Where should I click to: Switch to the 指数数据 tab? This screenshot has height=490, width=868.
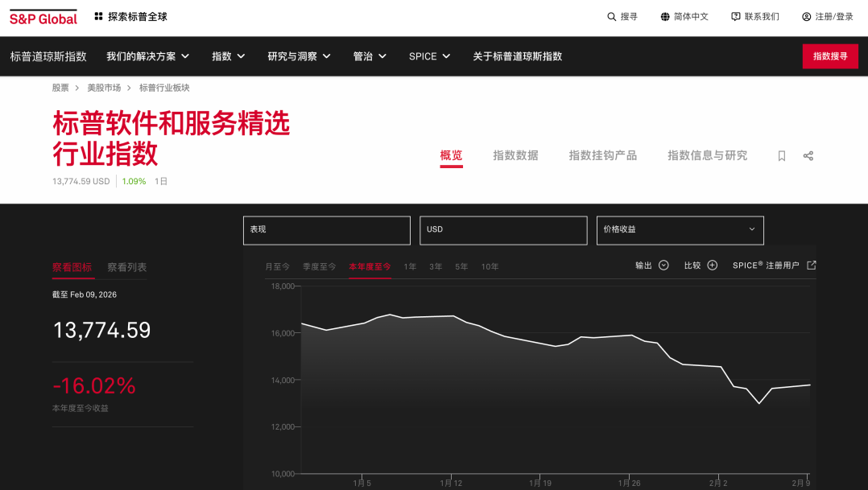click(x=515, y=156)
